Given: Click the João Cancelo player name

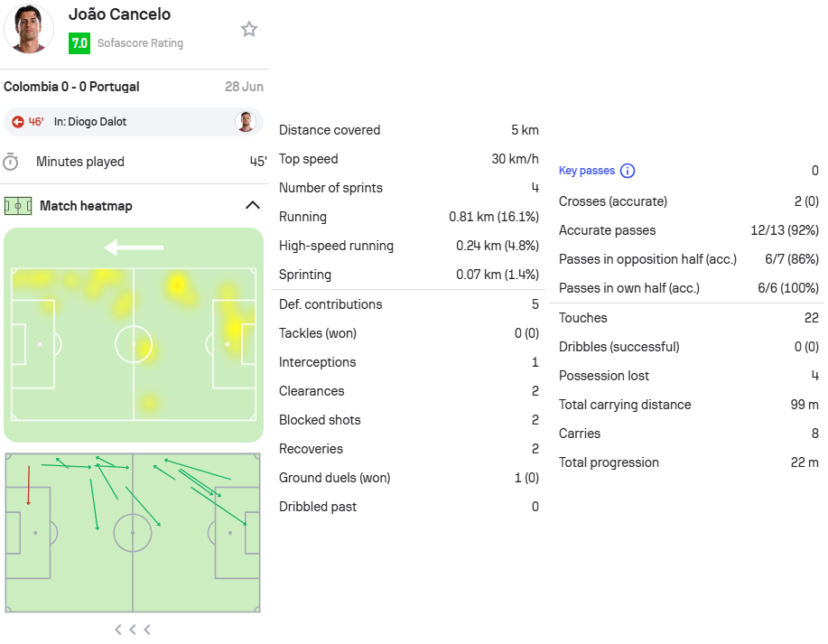Looking at the screenshot, I should point(120,14).
